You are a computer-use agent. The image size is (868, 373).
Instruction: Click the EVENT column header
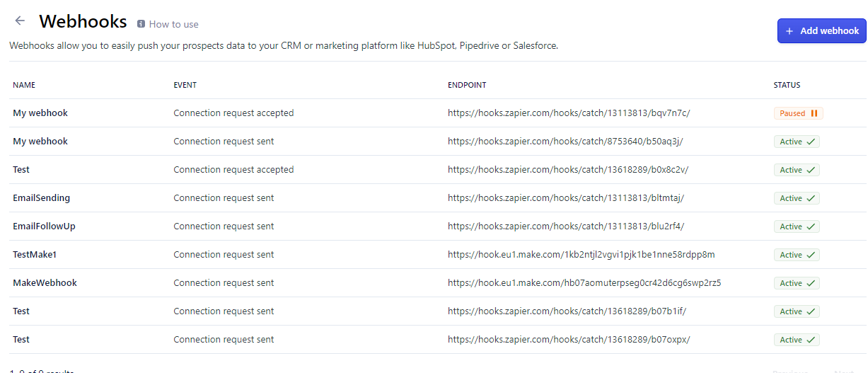[185, 85]
